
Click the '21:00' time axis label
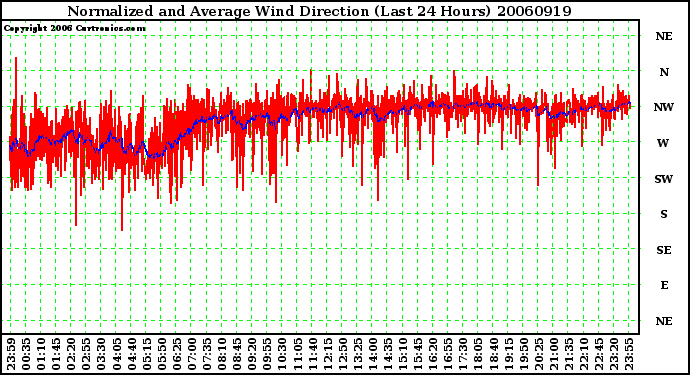[x=553, y=354]
